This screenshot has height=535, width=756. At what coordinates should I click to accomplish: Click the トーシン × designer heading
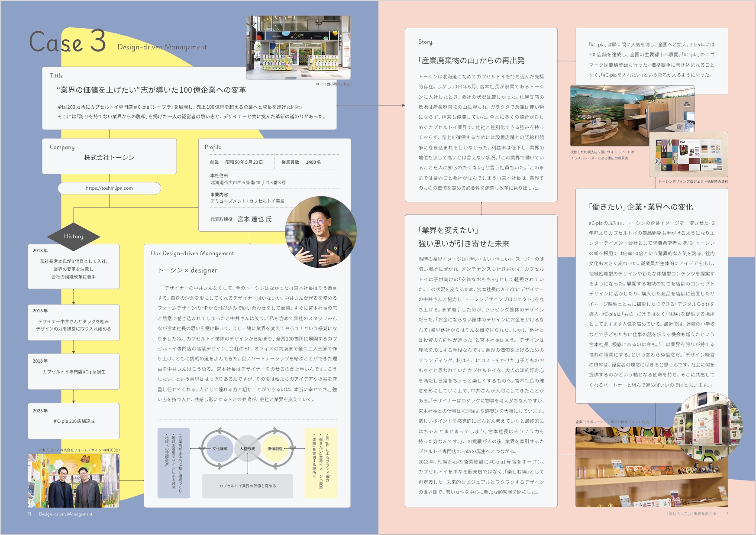pos(188,270)
